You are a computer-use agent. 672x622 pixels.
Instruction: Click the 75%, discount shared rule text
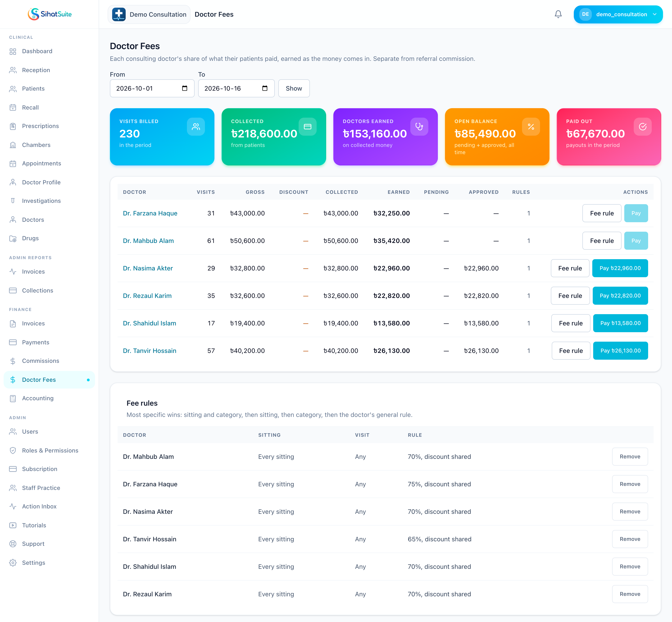[x=439, y=484]
